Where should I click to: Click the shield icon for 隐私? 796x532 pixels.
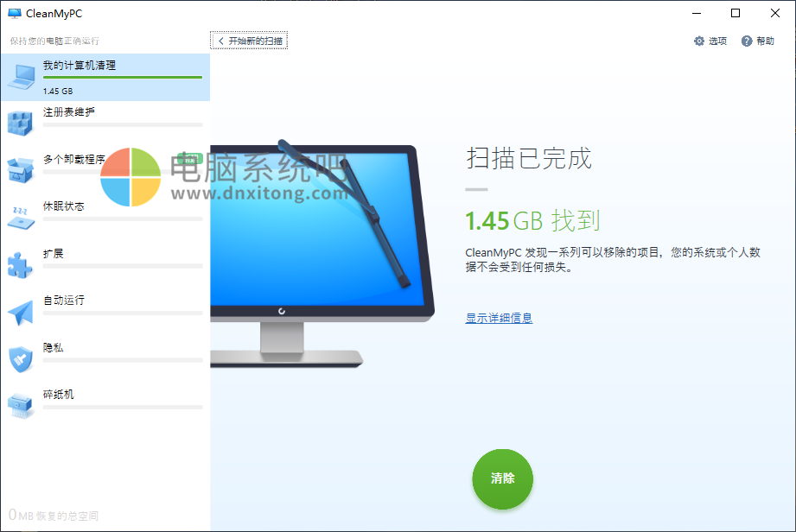[21, 359]
